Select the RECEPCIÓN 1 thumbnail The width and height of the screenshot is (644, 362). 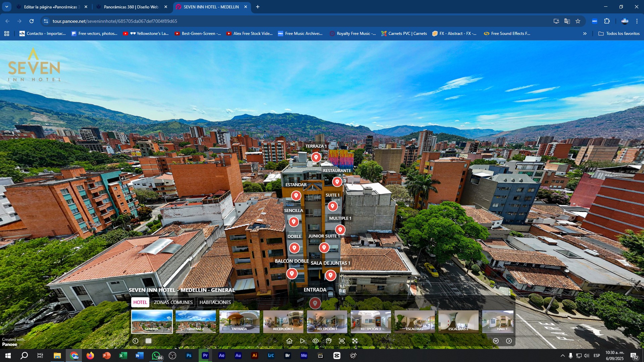pyautogui.click(x=327, y=321)
